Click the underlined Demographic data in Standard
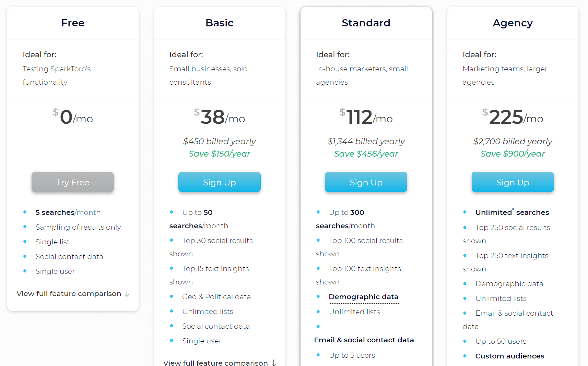This screenshot has width=588, height=366. (364, 297)
